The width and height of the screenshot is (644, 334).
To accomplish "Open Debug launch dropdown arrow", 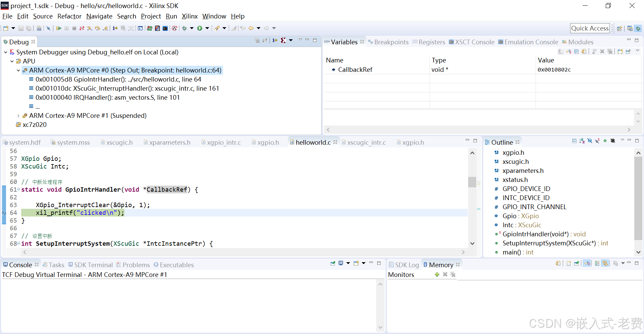I will 192,28.
